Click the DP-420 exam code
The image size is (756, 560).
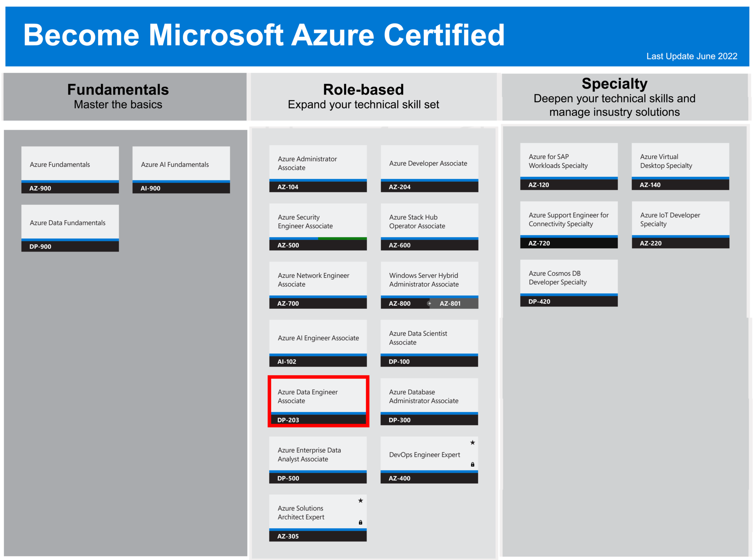point(539,301)
